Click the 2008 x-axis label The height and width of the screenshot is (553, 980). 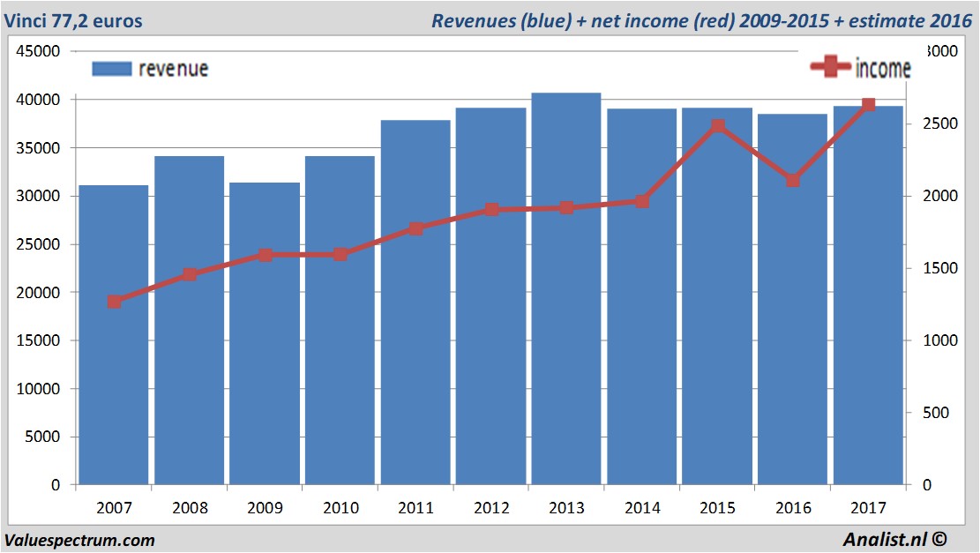(x=190, y=507)
